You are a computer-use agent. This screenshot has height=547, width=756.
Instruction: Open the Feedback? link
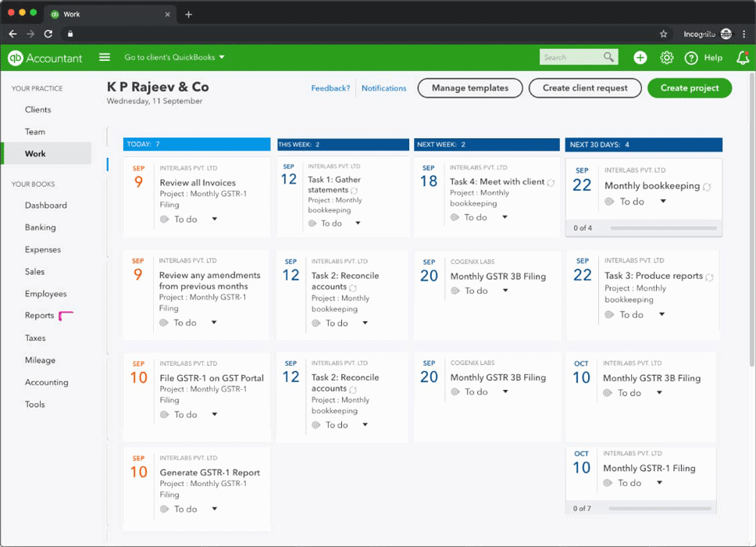[x=330, y=88]
